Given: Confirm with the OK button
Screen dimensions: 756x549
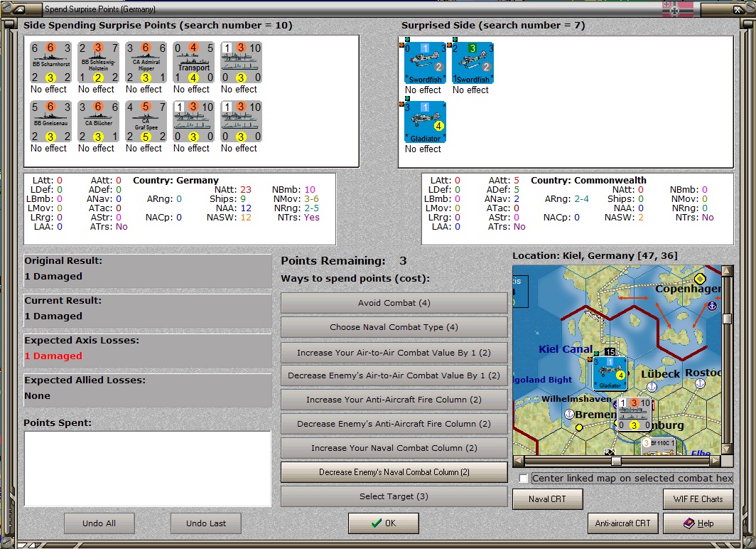Looking at the screenshot, I should [x=383, y=523].
